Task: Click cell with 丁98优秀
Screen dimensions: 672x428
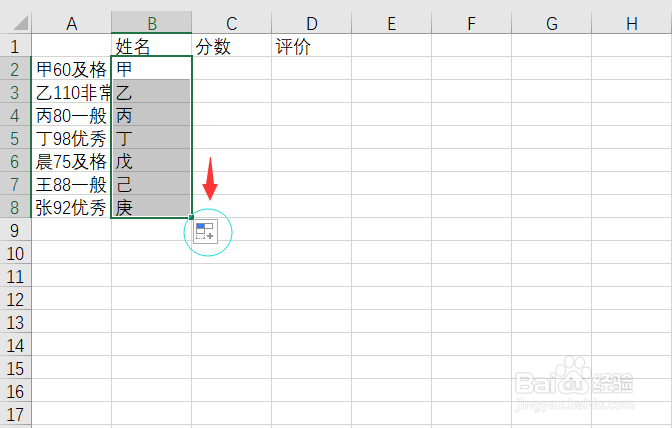Action: (72, 138)
